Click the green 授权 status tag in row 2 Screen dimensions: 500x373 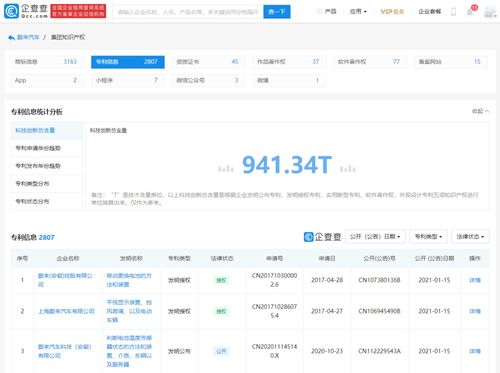point(221,311)
